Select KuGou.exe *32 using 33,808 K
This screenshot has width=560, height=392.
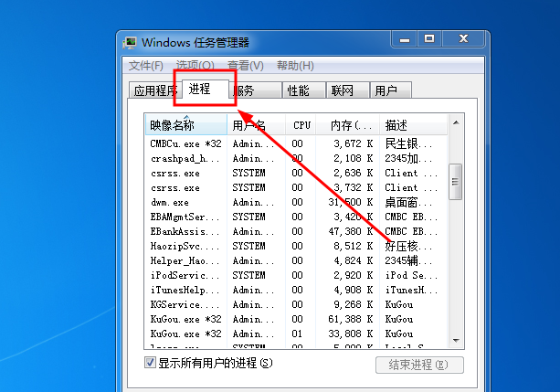click(x=296, y=334)
